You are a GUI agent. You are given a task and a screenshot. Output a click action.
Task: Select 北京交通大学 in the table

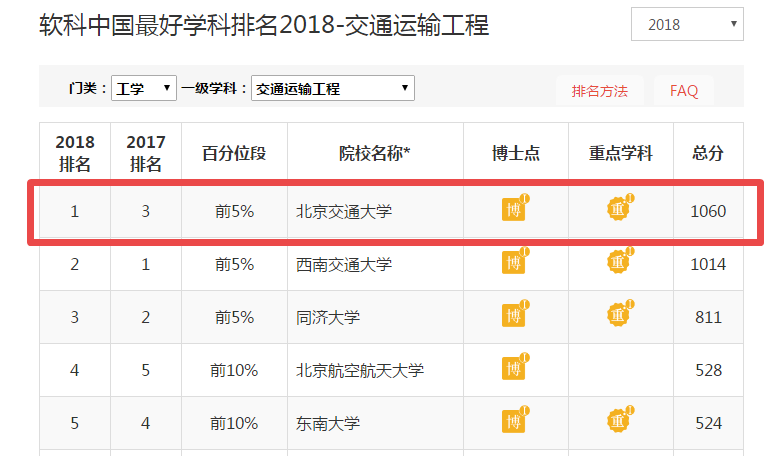pyautogui.click(x=344, y=212)
